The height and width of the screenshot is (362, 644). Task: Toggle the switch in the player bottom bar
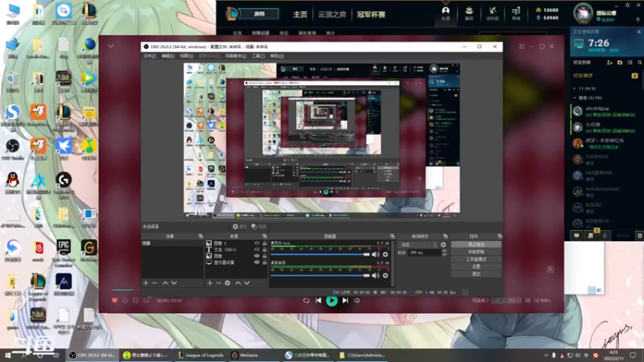pos(485,300)
